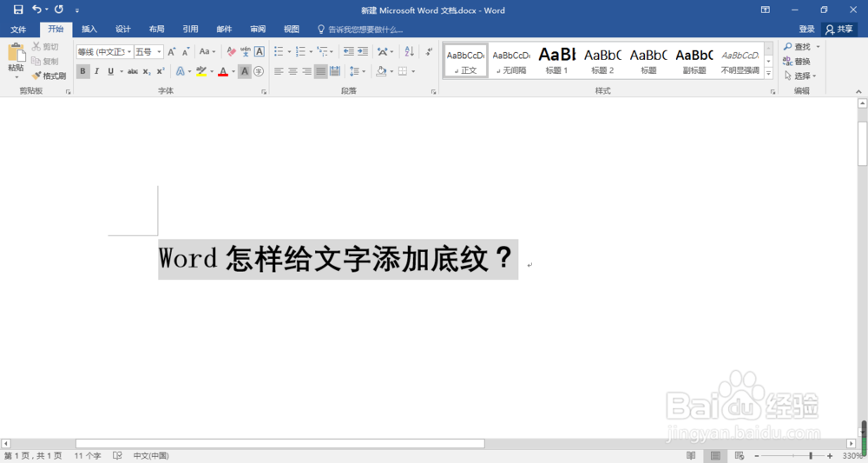868x463 pixels.
Task: Toggle Superscript formatting
Action: pyautogui.click(x=161, y=71)
